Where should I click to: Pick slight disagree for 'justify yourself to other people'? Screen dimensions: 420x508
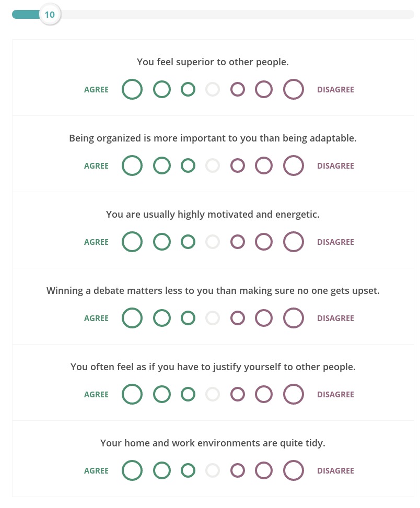click(238, 394)
